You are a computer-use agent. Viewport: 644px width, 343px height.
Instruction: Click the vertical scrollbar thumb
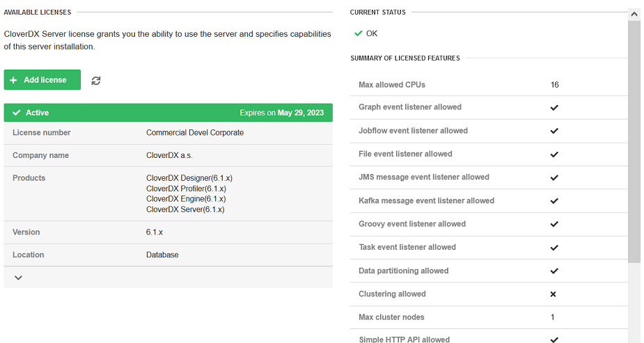tap(634, 139)
